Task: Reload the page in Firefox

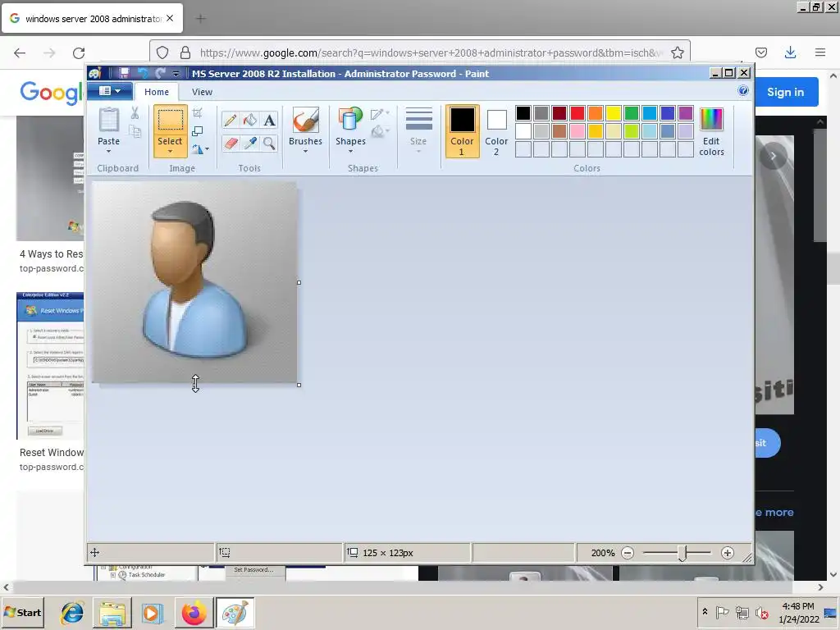Action: coord(79,52)
